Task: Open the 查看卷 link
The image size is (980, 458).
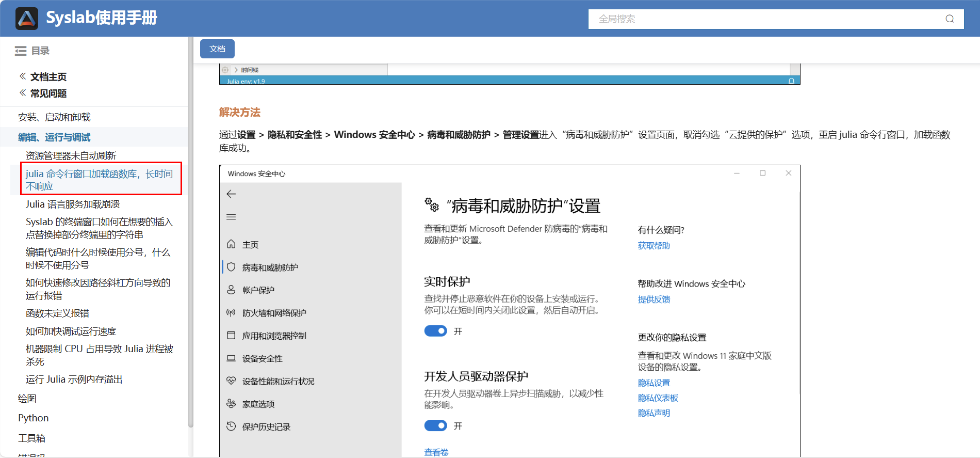Action: coord(436,452)
